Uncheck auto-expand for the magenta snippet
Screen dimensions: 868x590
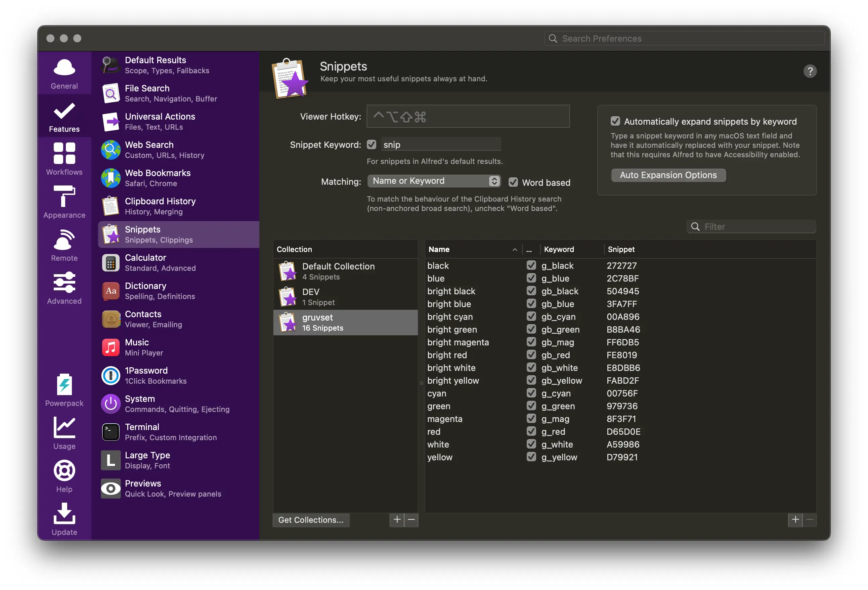tap(531, 418)
